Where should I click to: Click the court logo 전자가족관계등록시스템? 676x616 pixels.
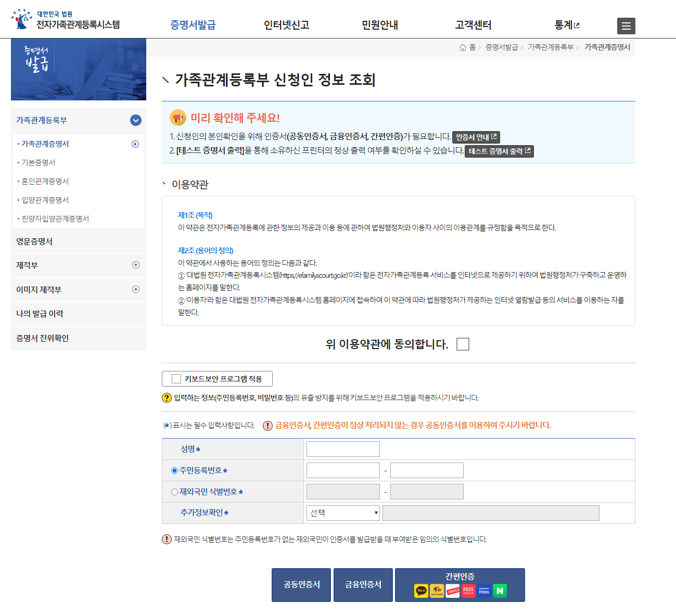(66, 20)
